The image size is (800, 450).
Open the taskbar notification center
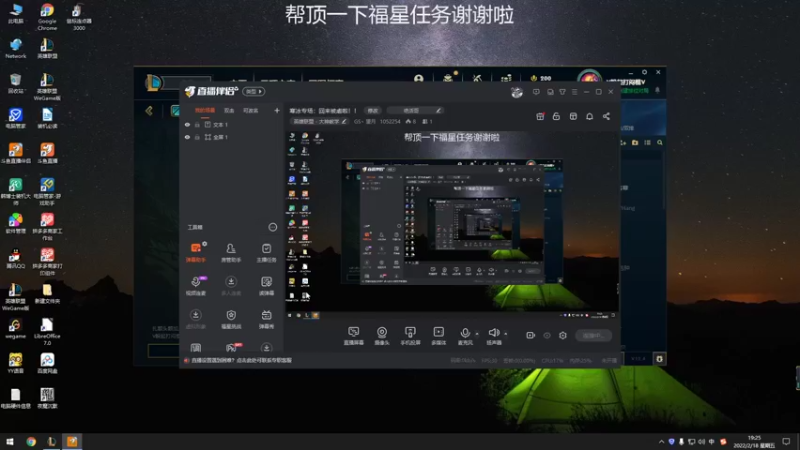pos(786,441)
